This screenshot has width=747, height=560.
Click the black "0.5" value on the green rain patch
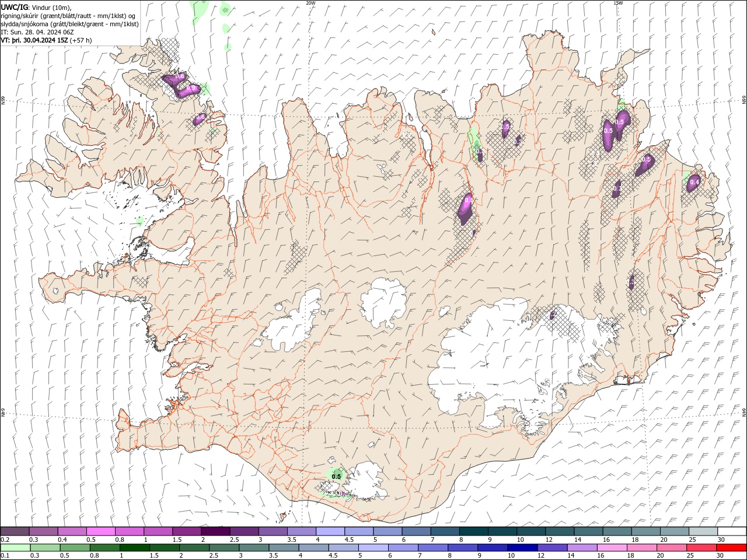[x=336, y=477]
